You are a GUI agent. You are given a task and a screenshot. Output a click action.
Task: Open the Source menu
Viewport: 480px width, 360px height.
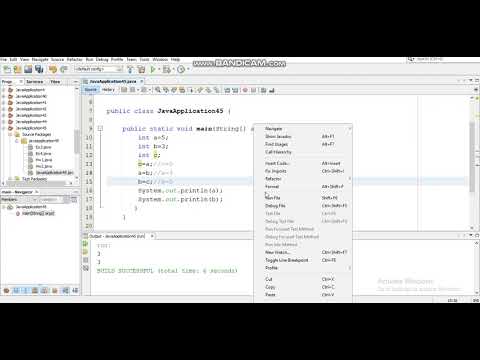(57, 60)
